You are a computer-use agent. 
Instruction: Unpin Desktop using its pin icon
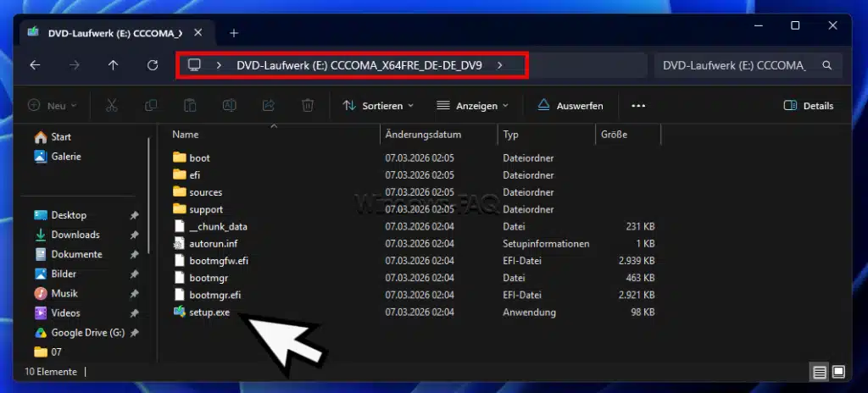click(x=134, y=215)
